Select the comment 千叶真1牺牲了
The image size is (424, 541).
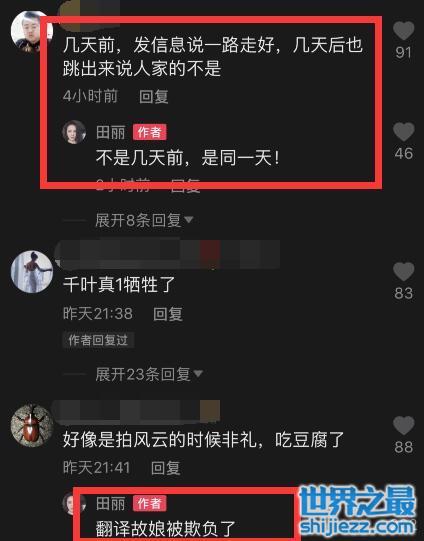pos(119,285)
